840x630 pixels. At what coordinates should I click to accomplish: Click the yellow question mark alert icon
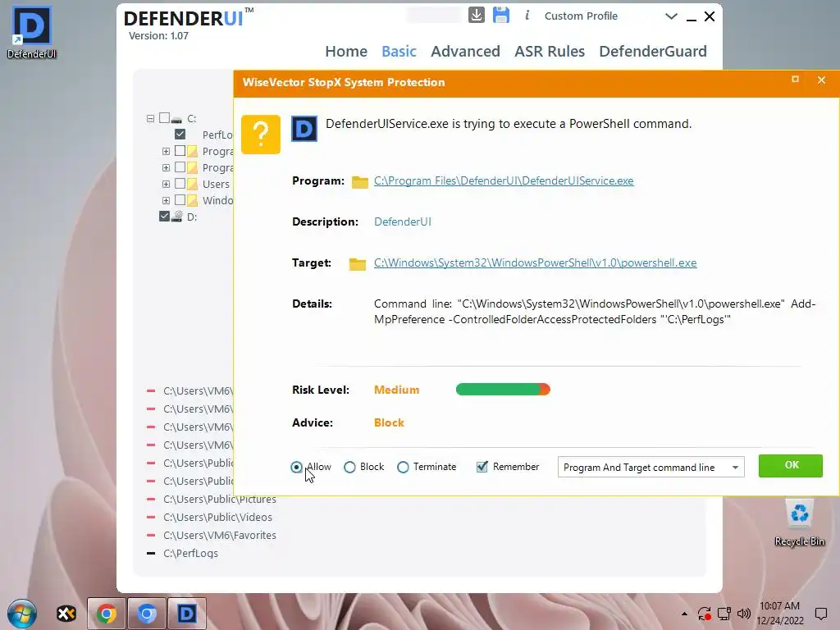coord(261,135)
